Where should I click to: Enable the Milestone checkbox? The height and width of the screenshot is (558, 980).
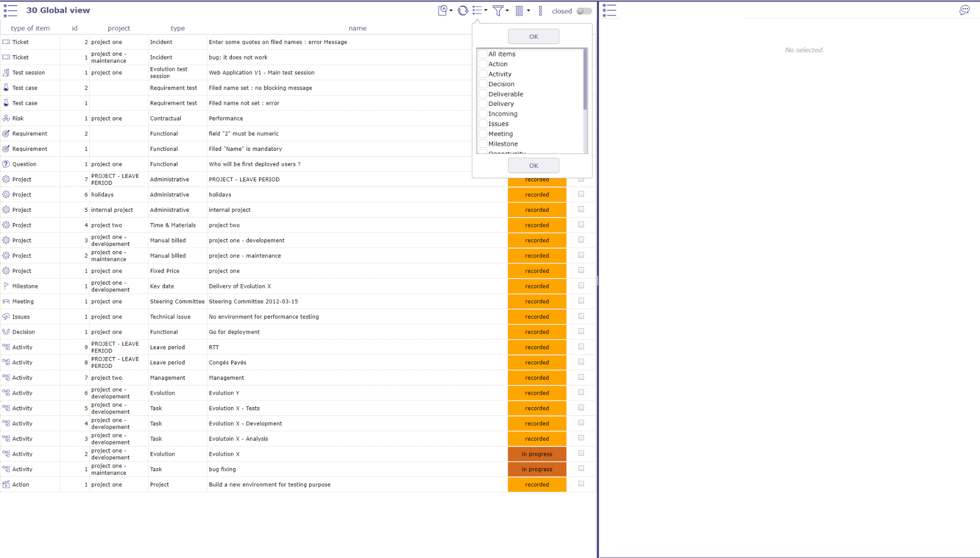tap(483, 144)
